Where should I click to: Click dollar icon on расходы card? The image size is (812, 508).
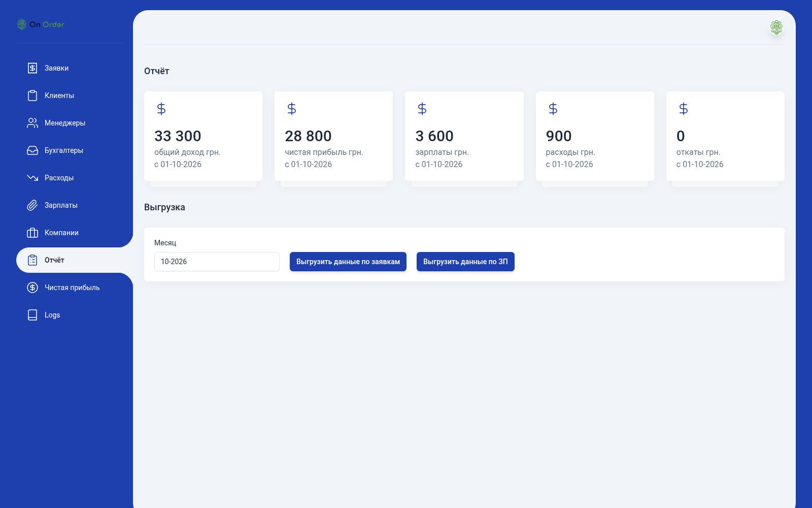pyautogui.click(x=553, y=109)
